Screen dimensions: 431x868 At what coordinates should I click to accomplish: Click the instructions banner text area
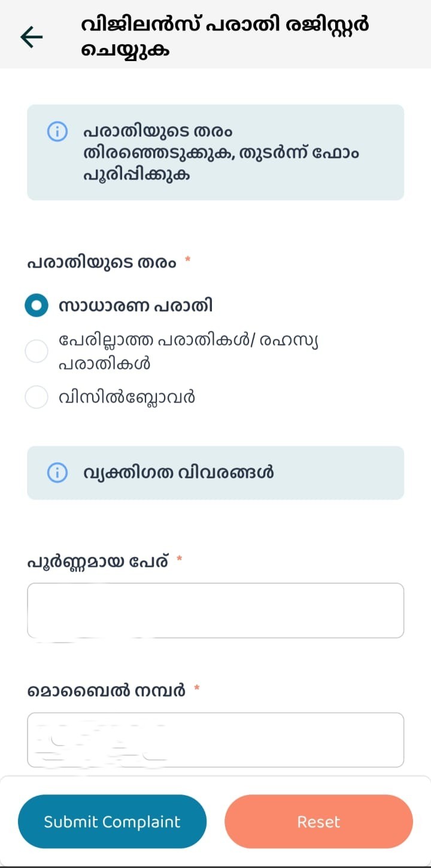click(x=221, y=153)
